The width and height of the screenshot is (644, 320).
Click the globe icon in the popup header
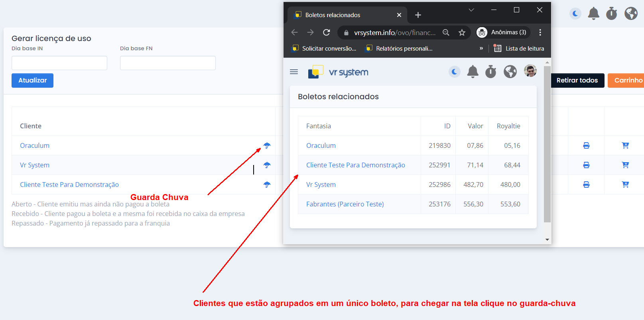click(510, 72)
